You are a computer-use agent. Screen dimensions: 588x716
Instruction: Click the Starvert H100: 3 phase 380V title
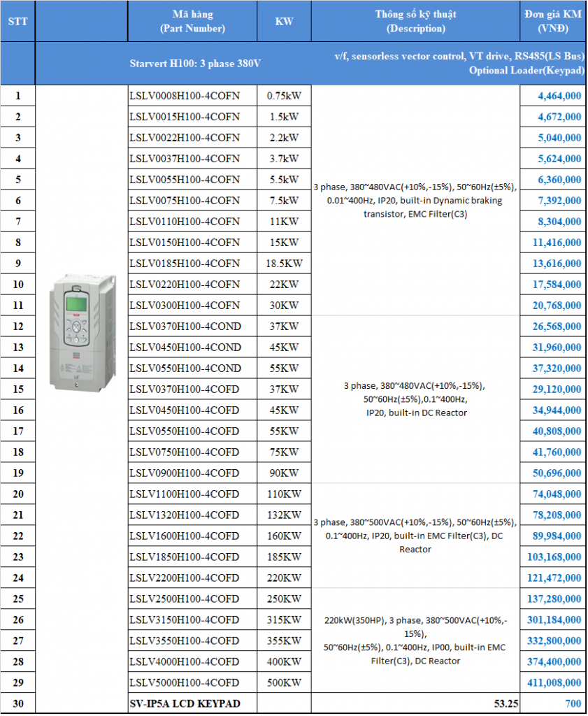pyautogui.click(x=195, y=64)
